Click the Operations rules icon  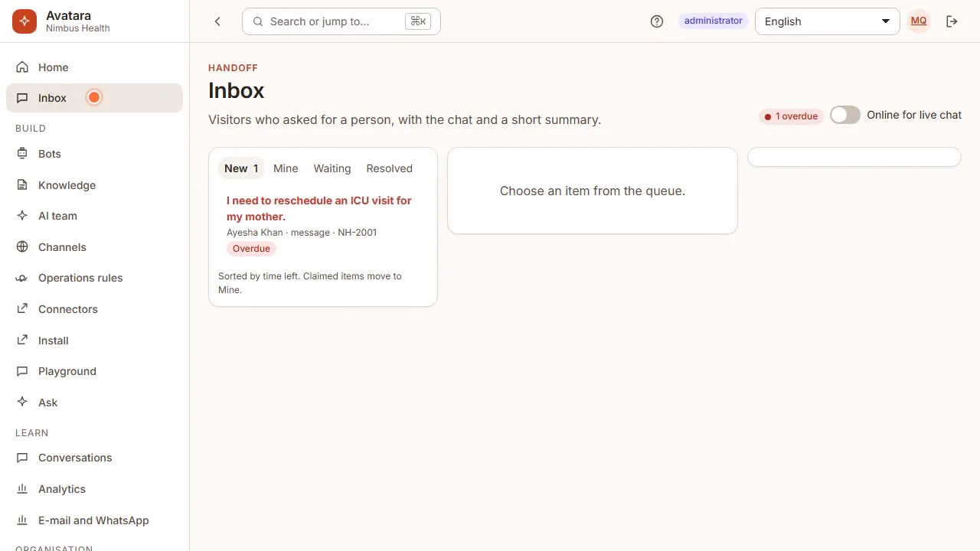(22, 278)
